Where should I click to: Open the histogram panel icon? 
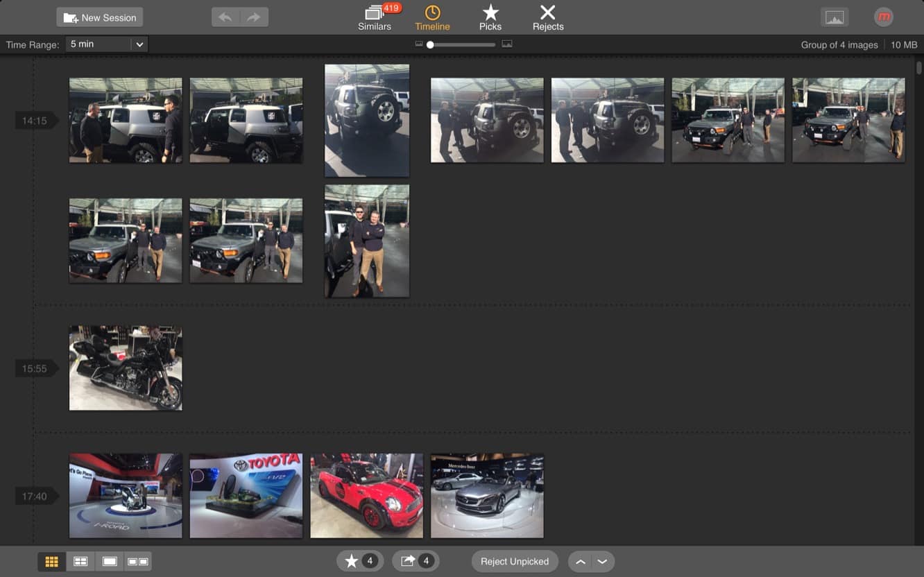pyautogui.click(x=835, y=17)
